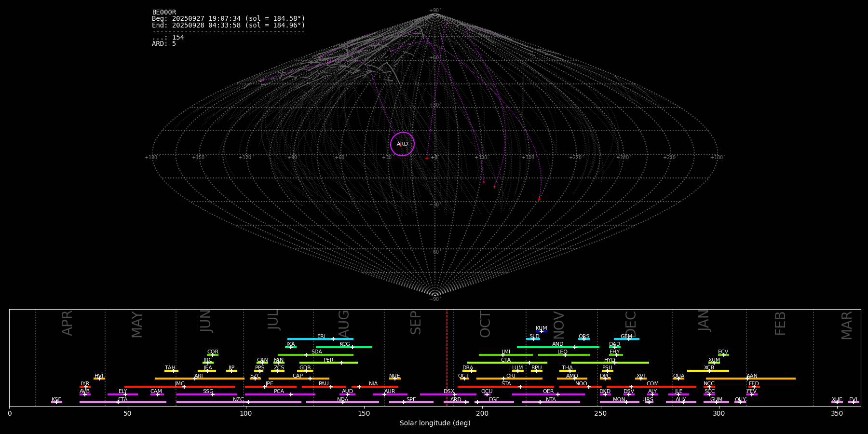Click the OCT month label
868x434 pixels.
[485, 324]
